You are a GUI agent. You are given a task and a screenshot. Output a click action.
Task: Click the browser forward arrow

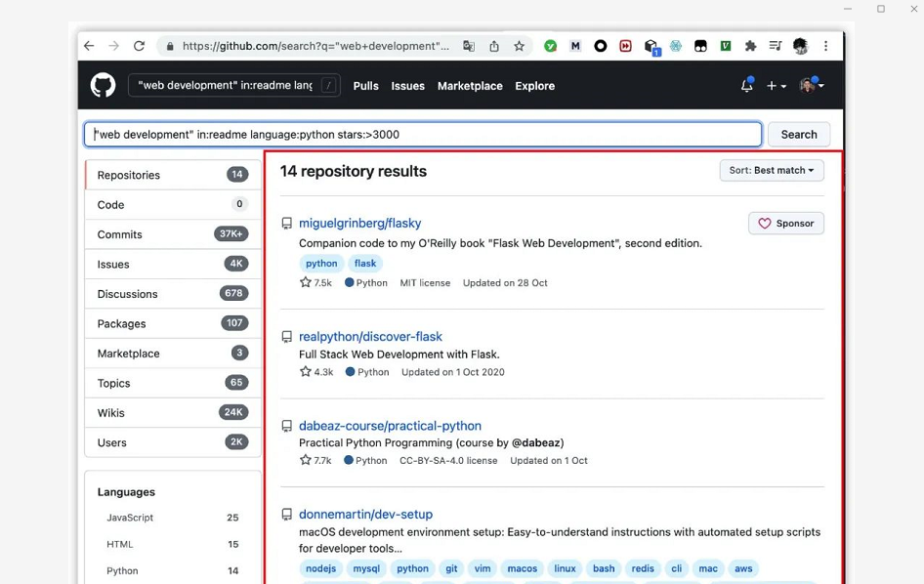(x=113, y=46)
